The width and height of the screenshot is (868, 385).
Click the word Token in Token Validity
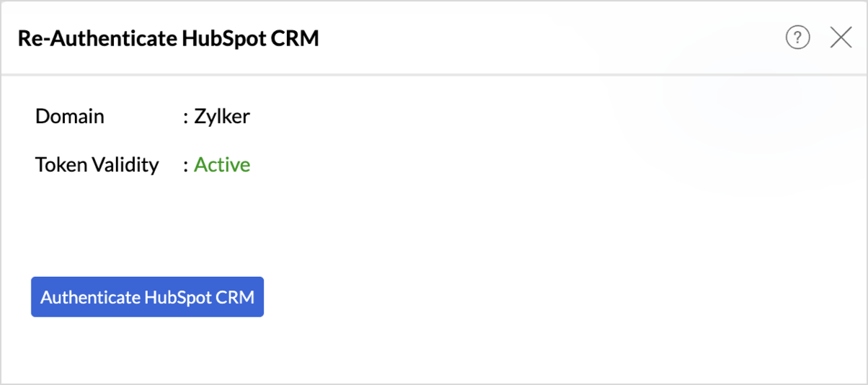(x=61, y=165)
